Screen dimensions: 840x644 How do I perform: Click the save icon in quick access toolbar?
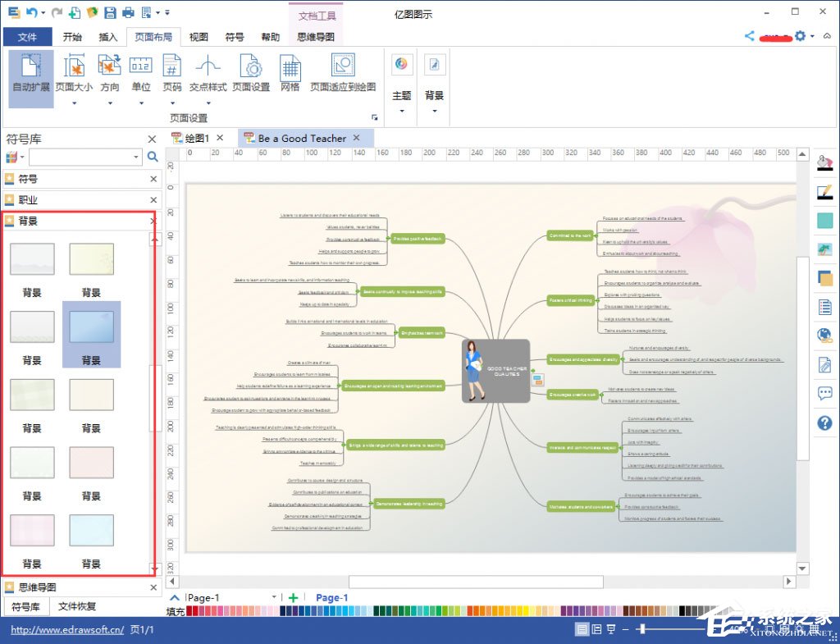[110, 12]
